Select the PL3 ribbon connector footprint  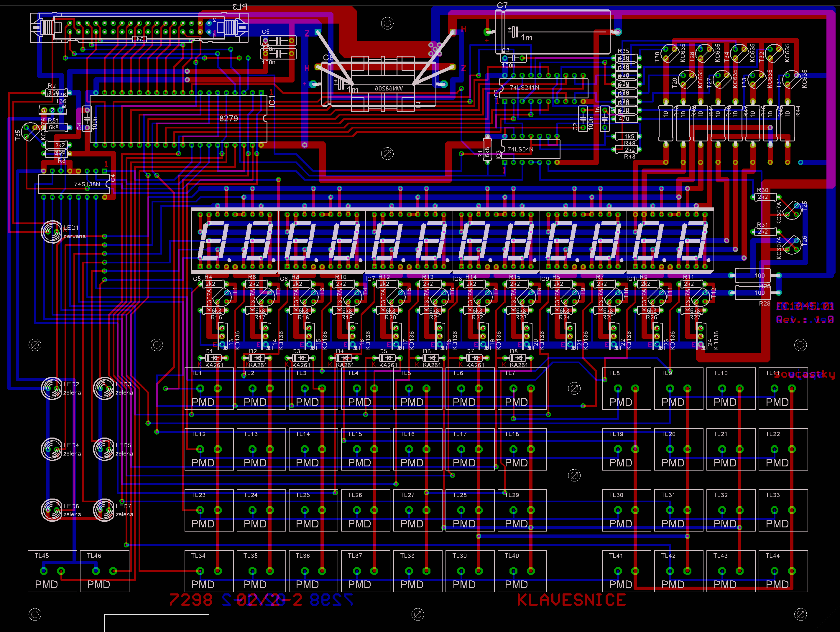pyautogui.click(x=139, y=28)
